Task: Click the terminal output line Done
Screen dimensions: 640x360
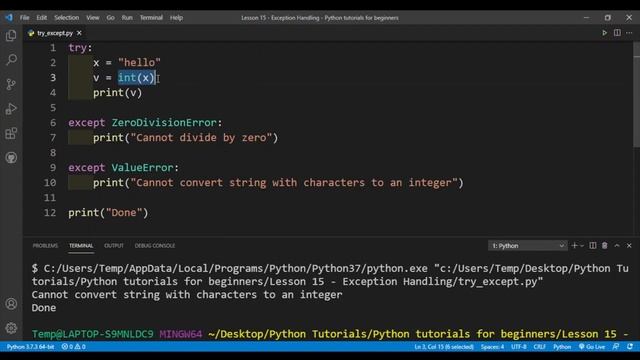Action: 44,308
